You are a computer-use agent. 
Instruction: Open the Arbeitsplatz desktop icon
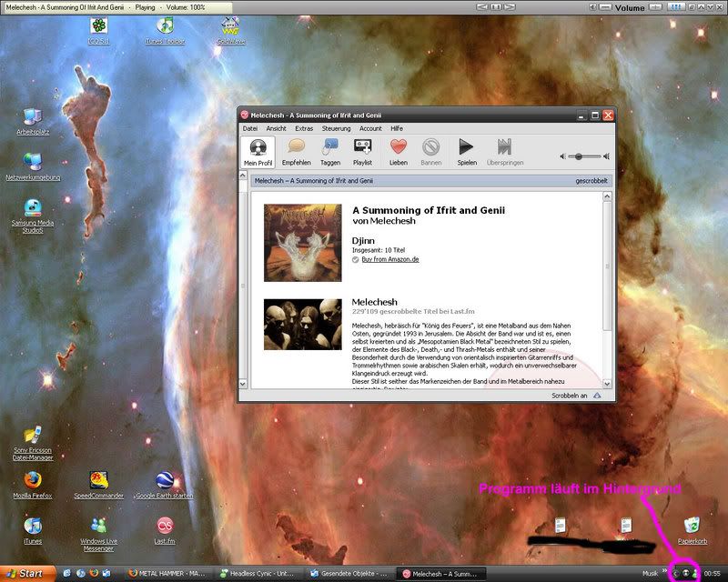click(33, 122)
